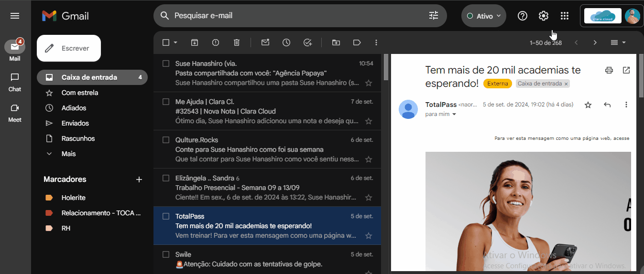Archive the selected email

tap(195, 42)
